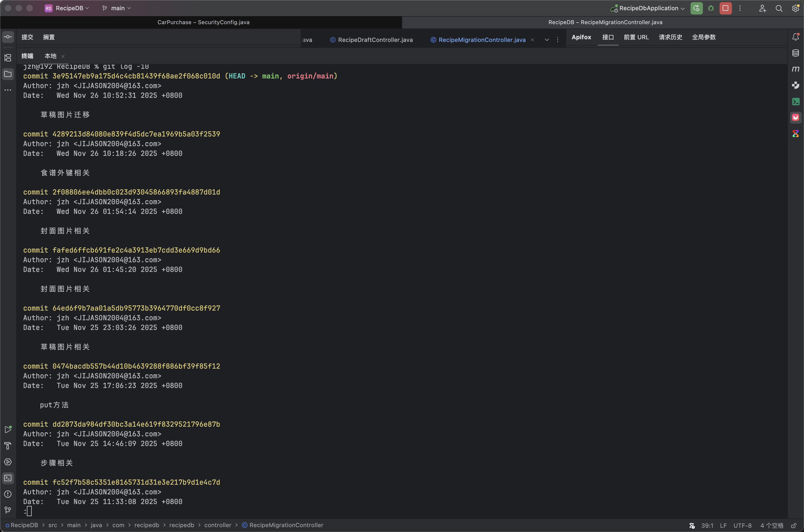
Task: Open the Structure tool window icon
Action: pos(8,58)
